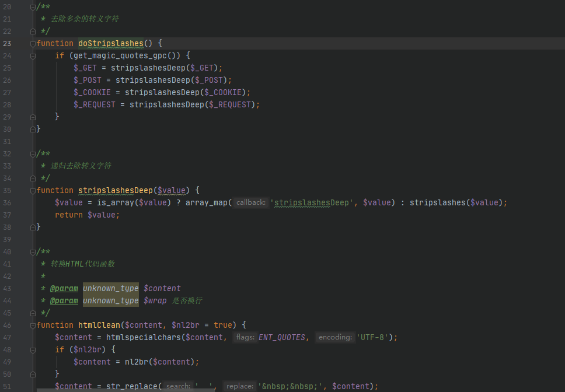Image resolution: width=565 pixels, height=392 pixels.
Task: Click $_COOKIE at start of line 27
Action: 92,92
